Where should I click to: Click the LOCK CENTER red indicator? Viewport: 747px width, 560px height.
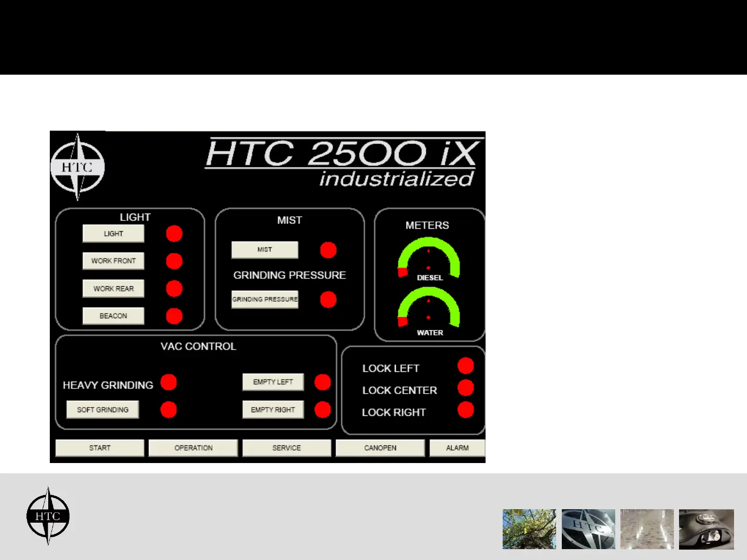click(466, 387)
